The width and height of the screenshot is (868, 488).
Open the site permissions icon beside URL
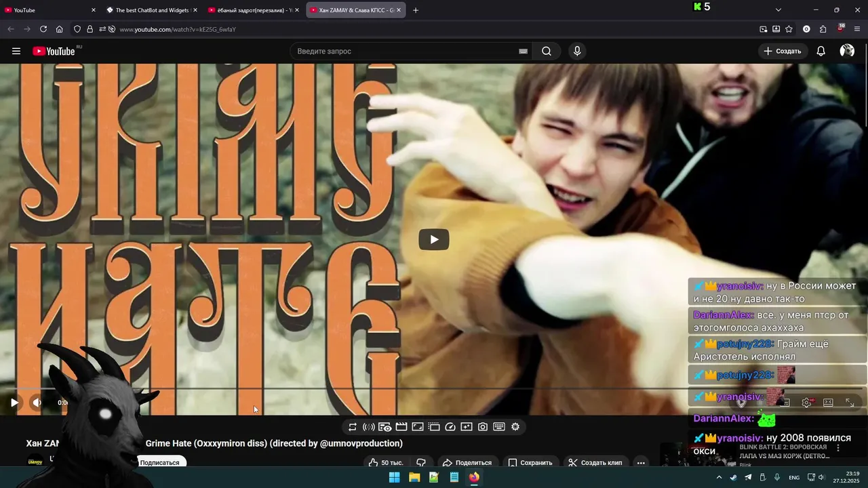tap(102, 29)
